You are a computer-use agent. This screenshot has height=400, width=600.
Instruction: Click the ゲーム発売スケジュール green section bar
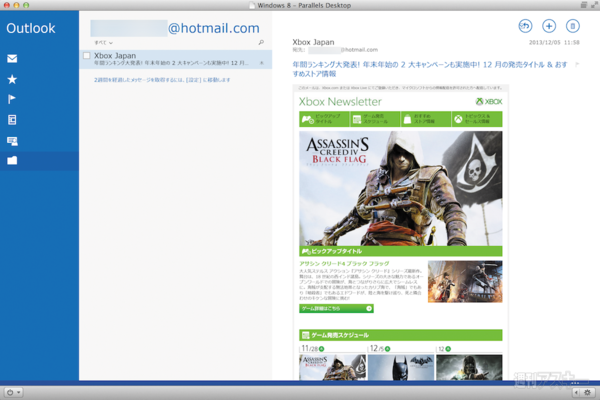pos(401,335)
